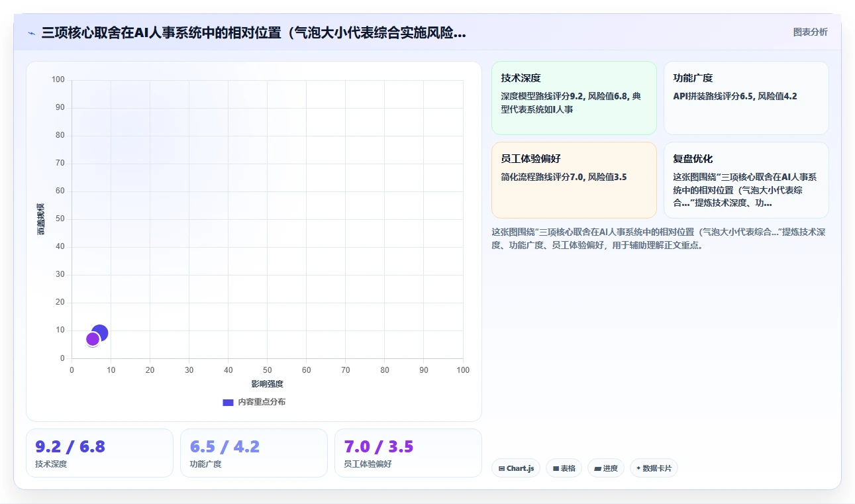Click the chart title heading text
The height and width of the screenshot is (504, 855).
(x=254, y=33)
